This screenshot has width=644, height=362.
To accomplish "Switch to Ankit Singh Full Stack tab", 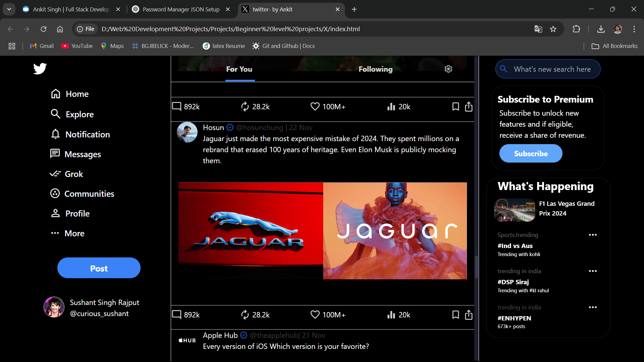I will [71, 9].
